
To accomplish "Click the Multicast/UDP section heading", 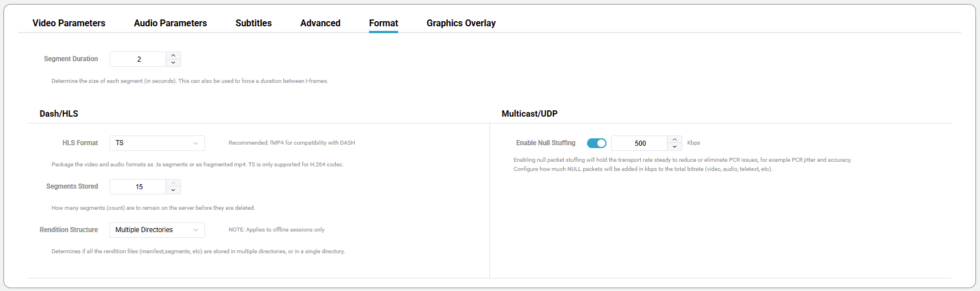I will tap(529, 114).
